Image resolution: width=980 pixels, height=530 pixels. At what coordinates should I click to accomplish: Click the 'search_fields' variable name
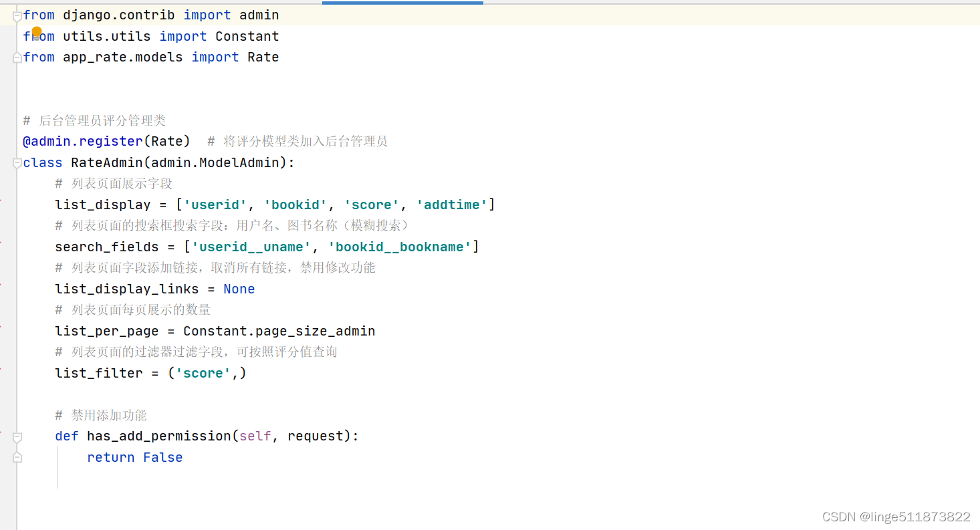point(107,247)
